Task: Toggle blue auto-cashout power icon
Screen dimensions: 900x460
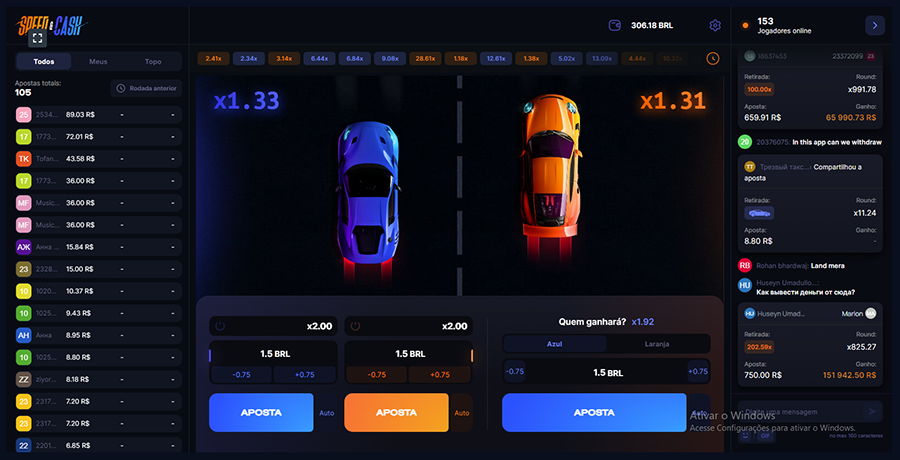Action: (x=220, y=326)
